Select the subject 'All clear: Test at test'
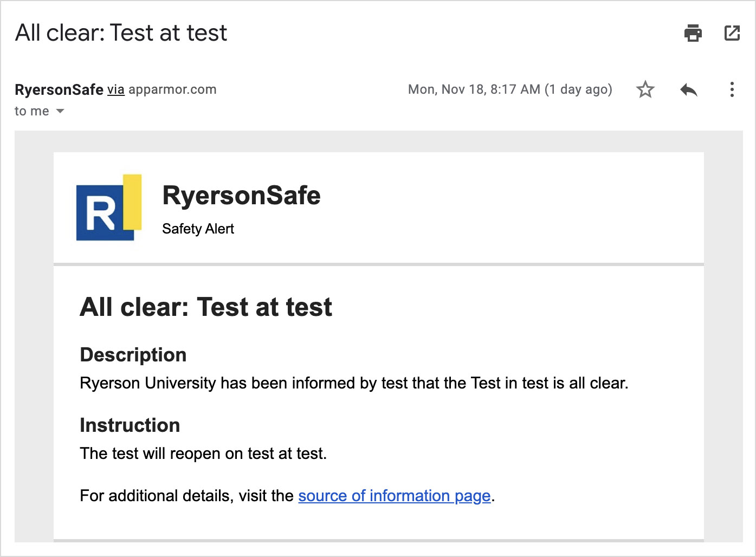Viewport: 756px width, 557px height. (120, 33)
